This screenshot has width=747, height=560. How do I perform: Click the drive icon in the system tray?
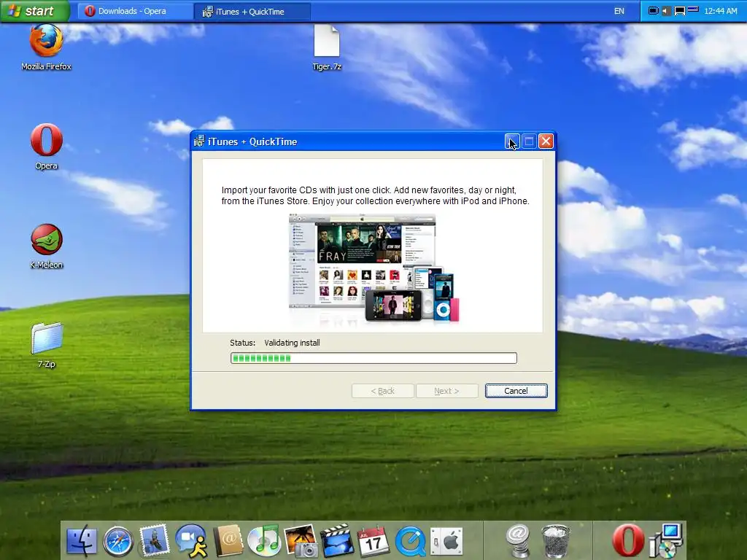693,9
